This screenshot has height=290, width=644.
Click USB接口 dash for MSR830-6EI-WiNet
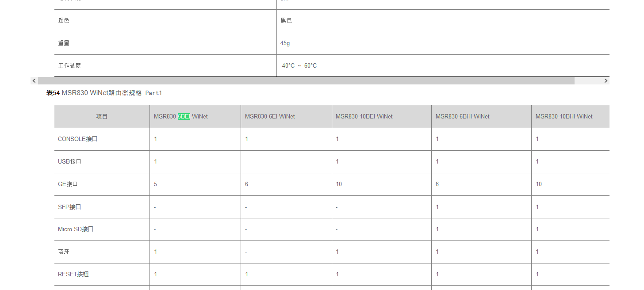point(246,162)
